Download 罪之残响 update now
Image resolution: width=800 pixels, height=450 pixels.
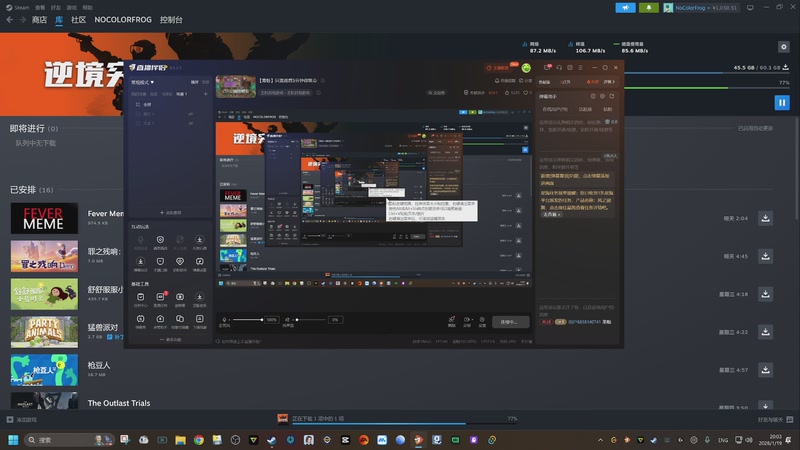[765, 256]
